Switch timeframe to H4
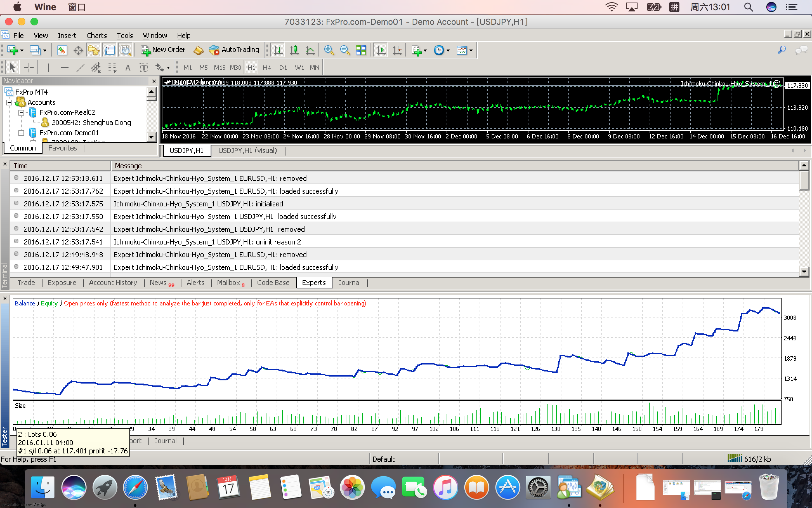812x508 pixels. (x=267, y=68)
